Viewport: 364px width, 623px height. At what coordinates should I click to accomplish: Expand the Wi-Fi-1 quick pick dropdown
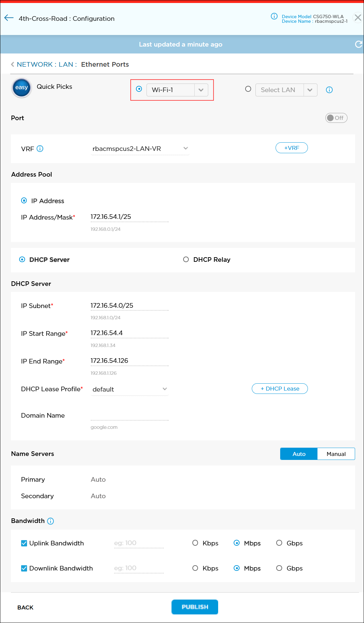(201, 90)
